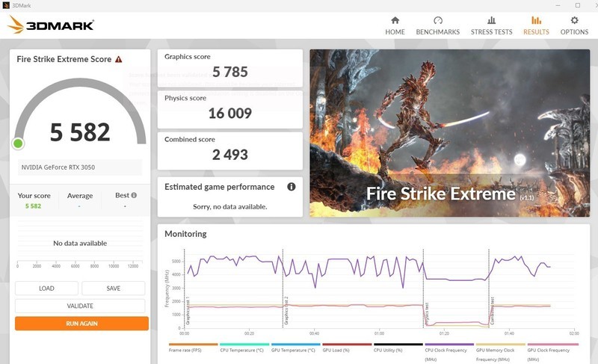
Task: Click the VALIDATE button
Action: coord(80,306)
